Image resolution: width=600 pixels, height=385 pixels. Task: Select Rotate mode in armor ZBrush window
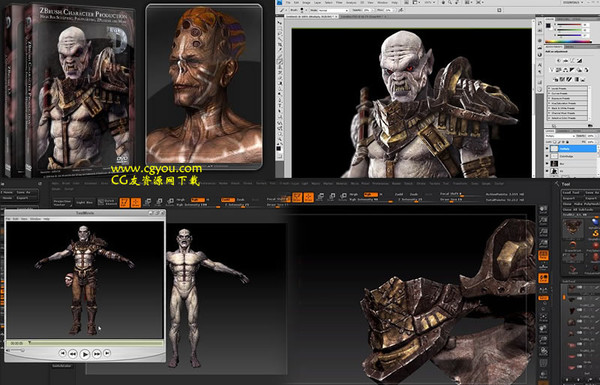pyautogui.click(x=343, y=197)
